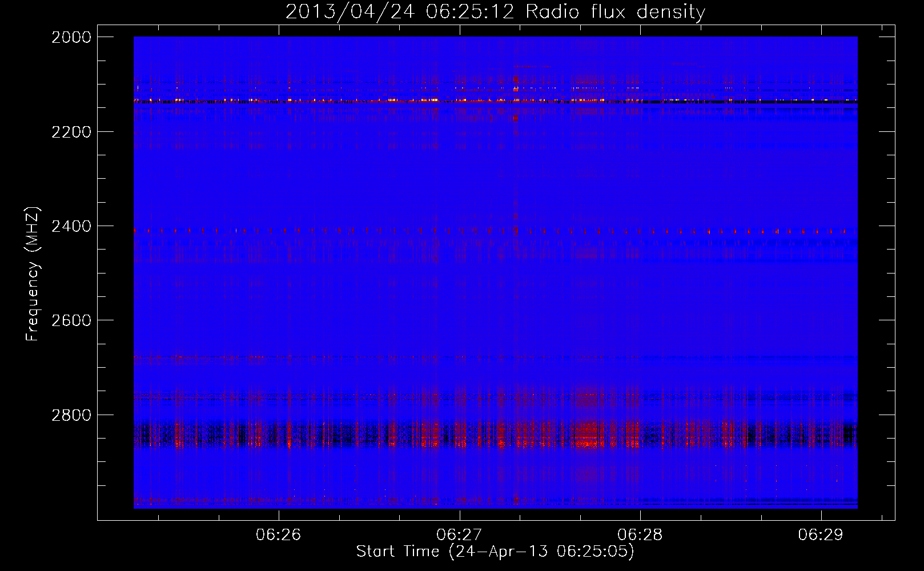Click the 2200 frequency axis label

point(71,132)
